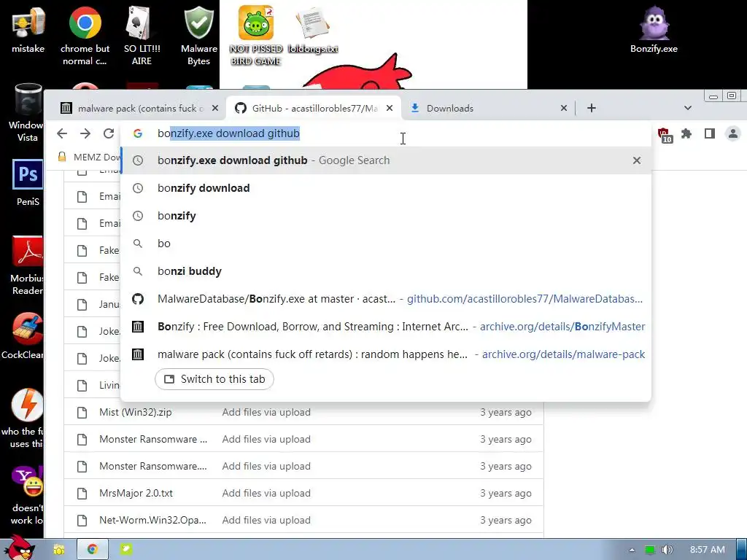Open the Bonzify Internet Archive suggestion
747x560 pixels.
tap(386, 326)
